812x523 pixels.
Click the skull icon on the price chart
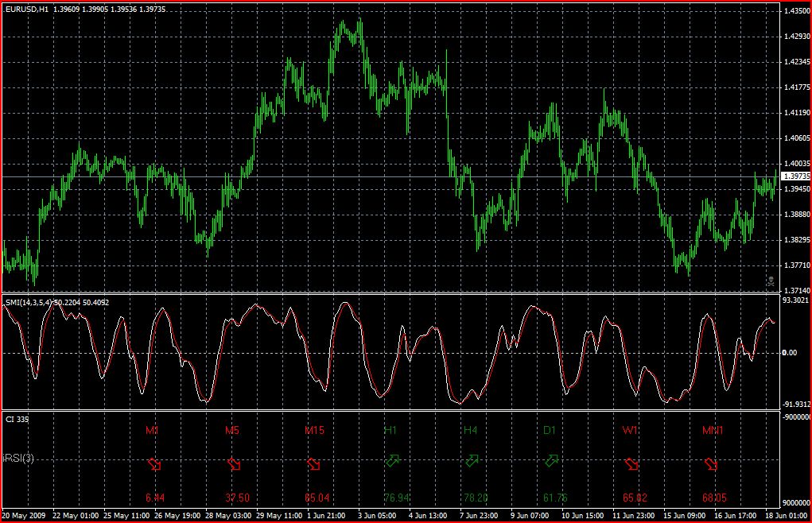(771, 281)
